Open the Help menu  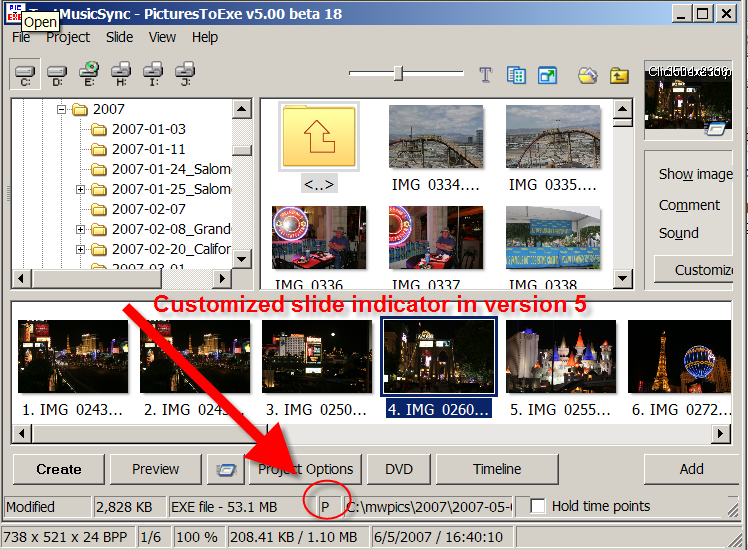click(205, 37)
